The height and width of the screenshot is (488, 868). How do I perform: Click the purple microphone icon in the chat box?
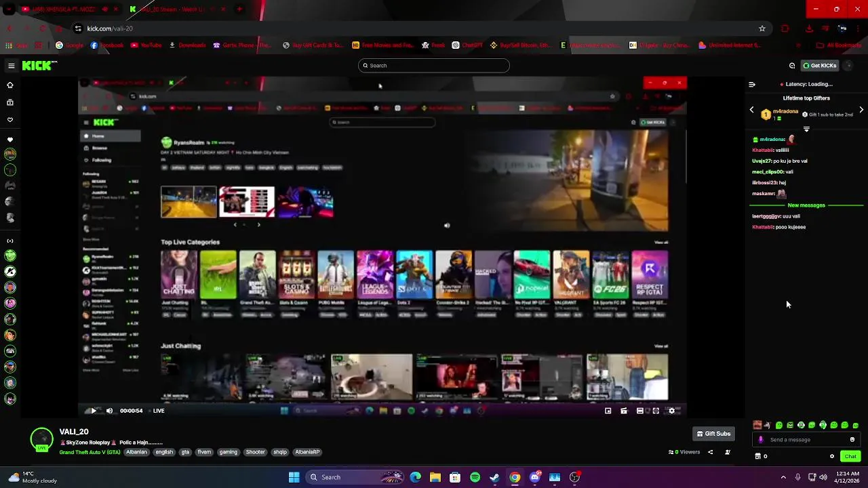761,440
